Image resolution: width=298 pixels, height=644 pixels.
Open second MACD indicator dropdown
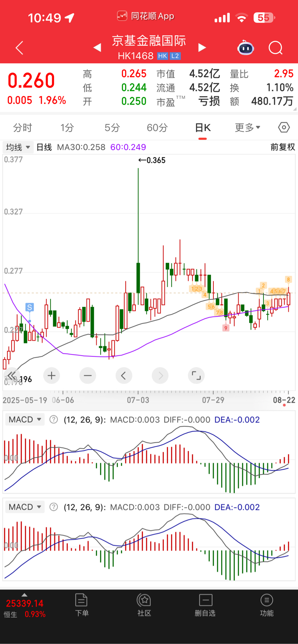pos(25,507)
